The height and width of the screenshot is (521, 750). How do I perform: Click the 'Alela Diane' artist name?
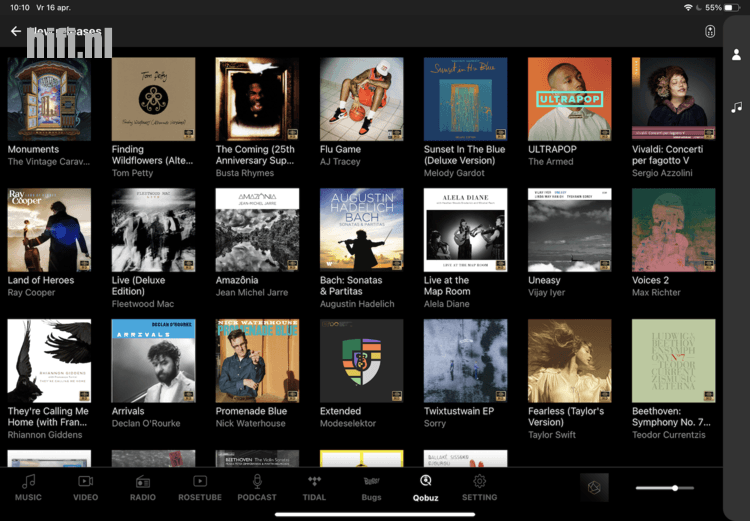pyautogui.click(x=446, y=304)
